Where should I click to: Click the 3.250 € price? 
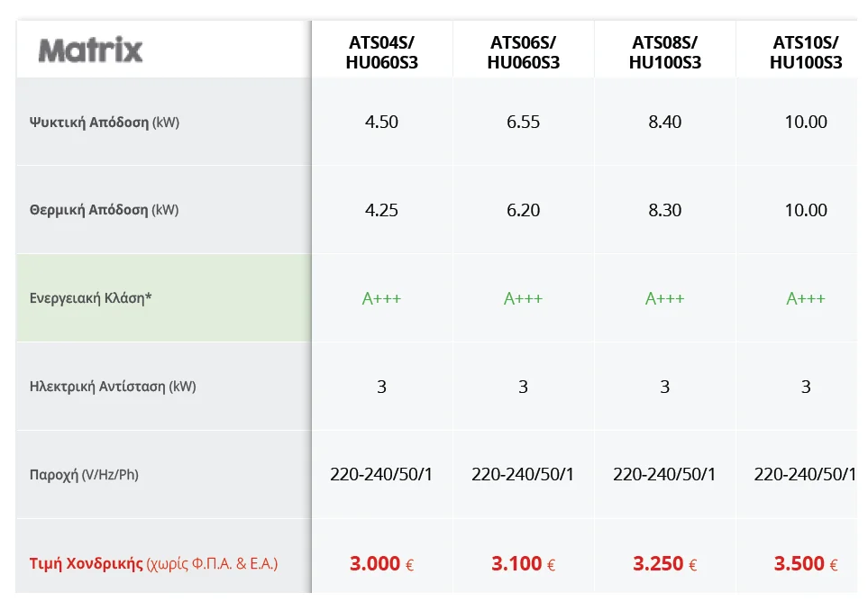(x=664, y=564)
